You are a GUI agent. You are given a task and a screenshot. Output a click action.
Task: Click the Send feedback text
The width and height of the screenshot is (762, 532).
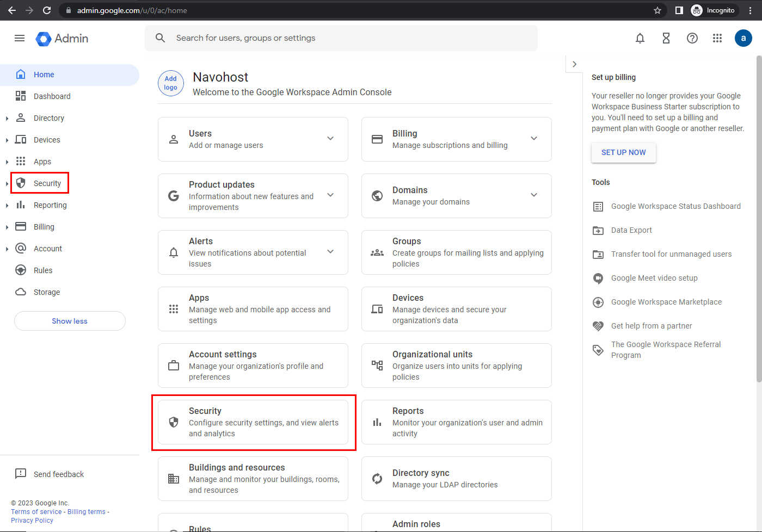click(x=59, y=474)
